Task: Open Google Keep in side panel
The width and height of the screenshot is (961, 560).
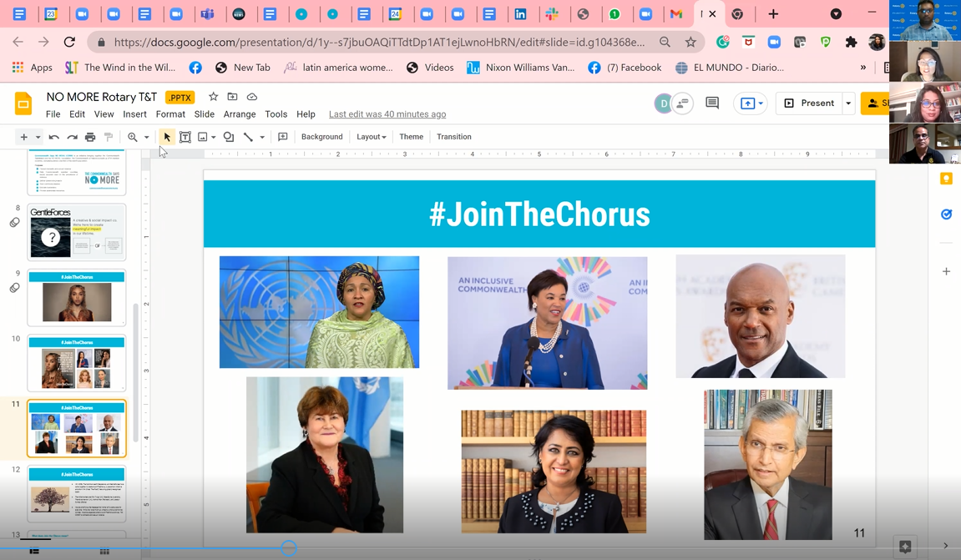Action: point(946,179)
